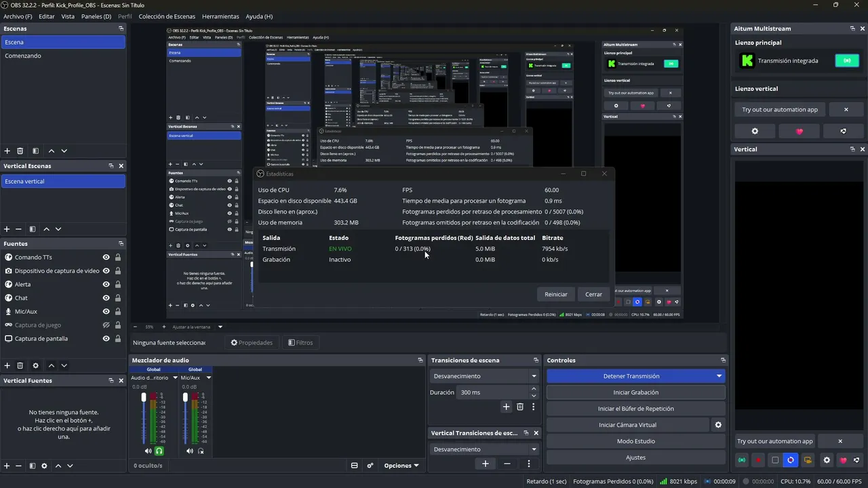Image resolution: width=868 pixels, height=488 pixels.
Task: Start vertical recording with red dot icon
Action: [x=758, y=460]
